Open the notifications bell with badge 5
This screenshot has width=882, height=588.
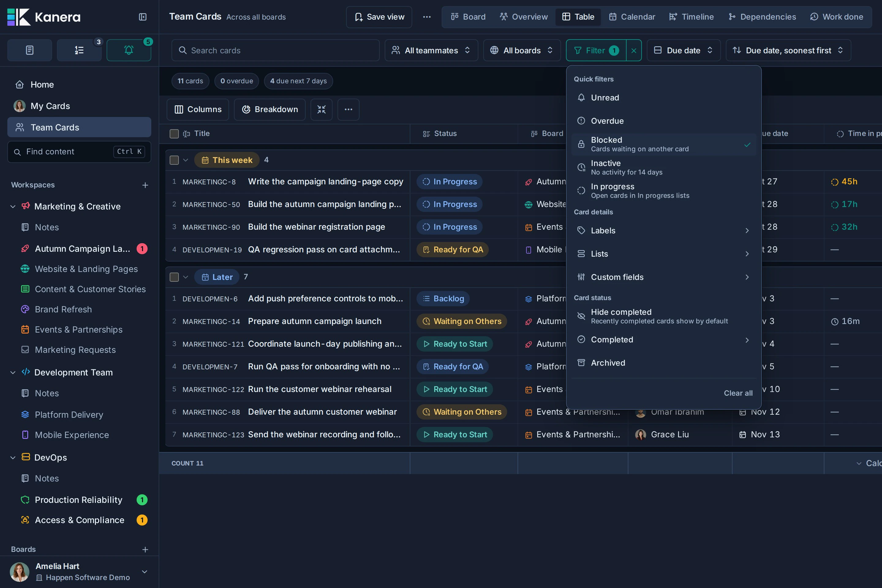point(129,50)
